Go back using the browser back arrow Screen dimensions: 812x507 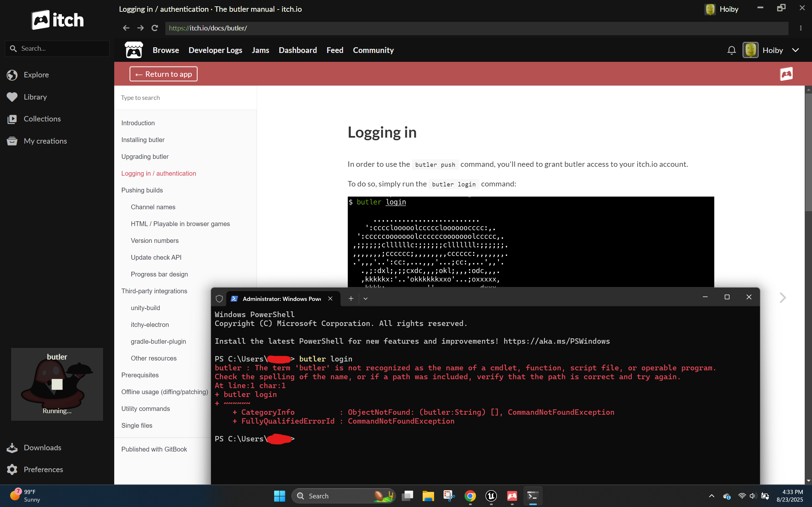[126, 28]
